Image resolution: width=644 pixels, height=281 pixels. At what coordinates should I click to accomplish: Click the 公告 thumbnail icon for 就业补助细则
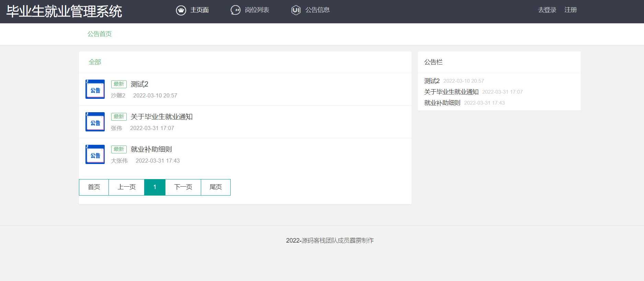tap(95, 154)
